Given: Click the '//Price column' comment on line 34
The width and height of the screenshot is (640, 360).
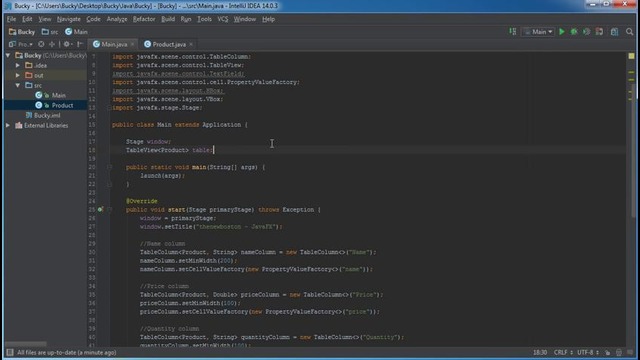Looking at the screenshot, I should [x=164, y=286].
